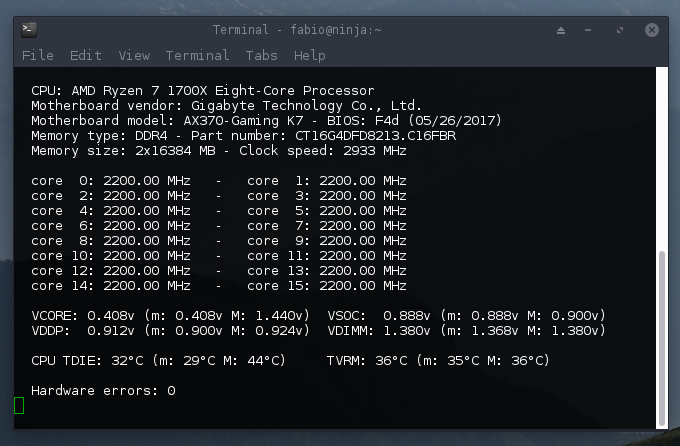Open the Terminal menu
Viewport: 680px width, 446px height.
pyautogui.click(x=197, y=56)
